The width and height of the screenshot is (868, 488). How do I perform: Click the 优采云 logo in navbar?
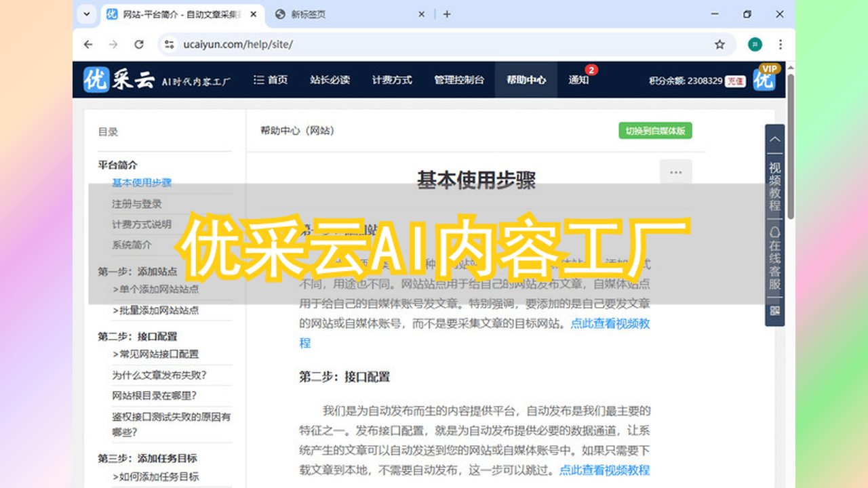(x=119, y=80)
